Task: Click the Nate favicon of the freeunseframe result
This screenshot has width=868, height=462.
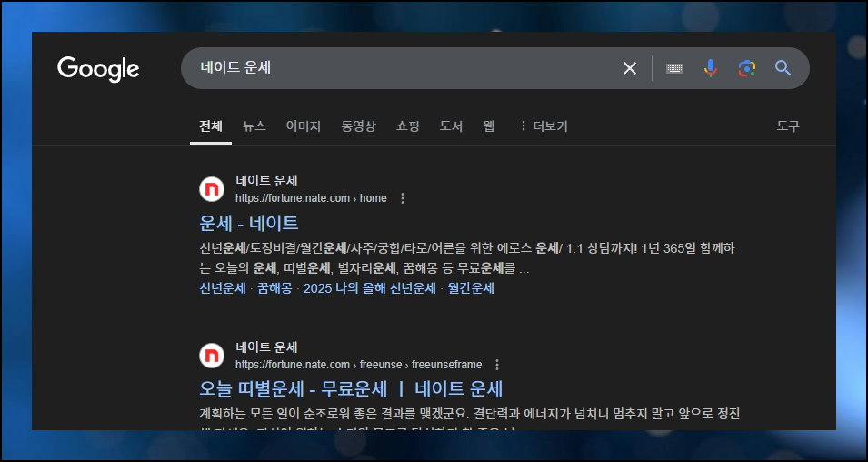Action: click(212, 356)
